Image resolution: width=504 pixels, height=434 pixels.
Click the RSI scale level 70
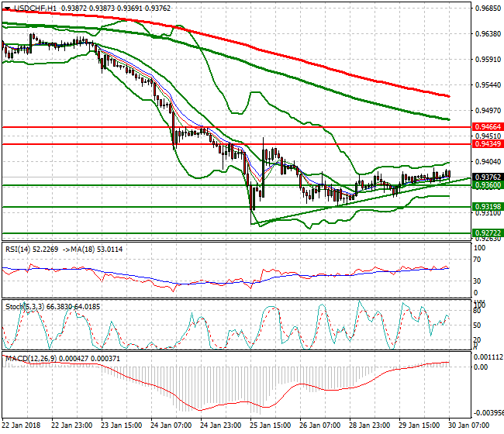coord(478,260)
